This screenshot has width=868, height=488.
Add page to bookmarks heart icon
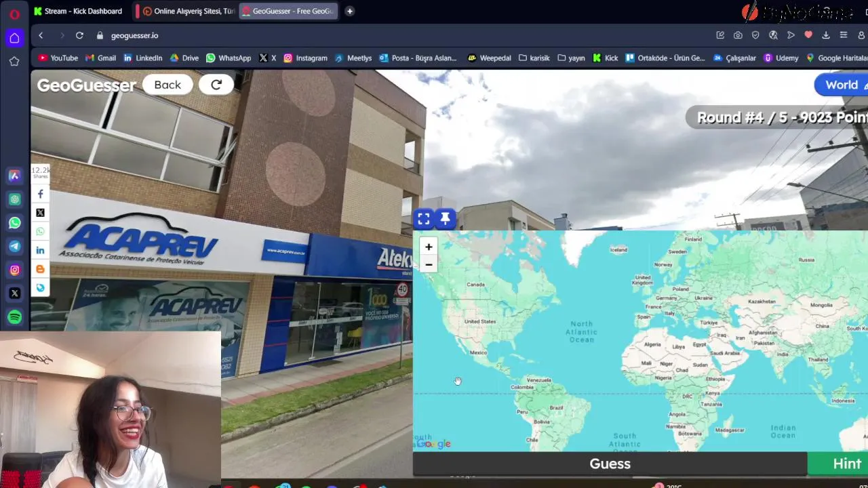(x=808, y=35)
